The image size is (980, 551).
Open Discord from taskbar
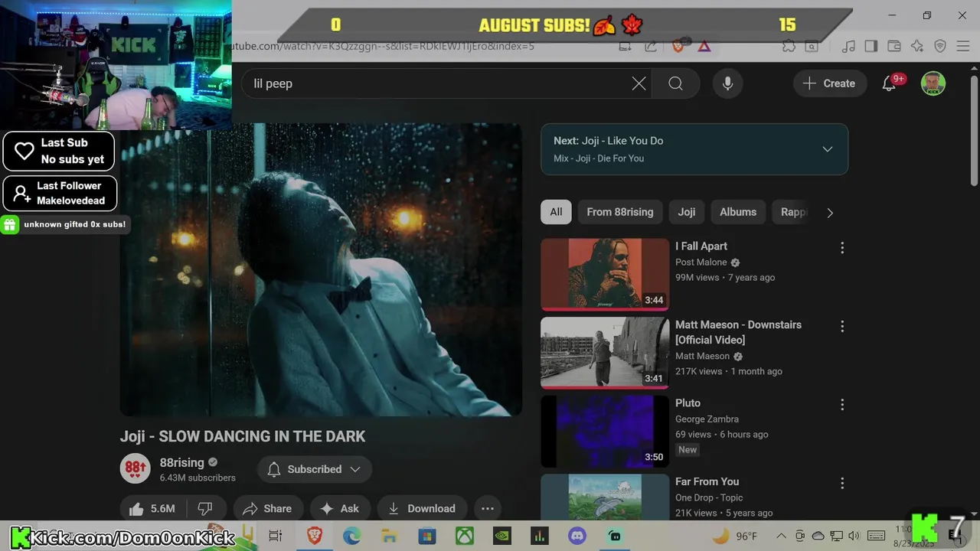(x=577, y=536)
